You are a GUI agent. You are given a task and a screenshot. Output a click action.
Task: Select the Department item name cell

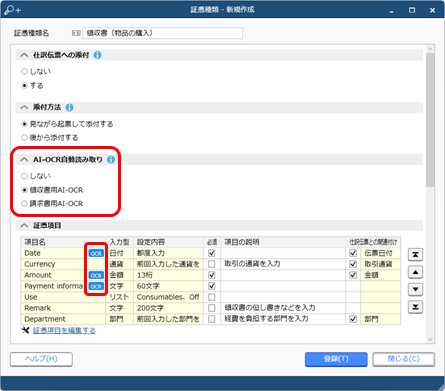click(63, 319)
